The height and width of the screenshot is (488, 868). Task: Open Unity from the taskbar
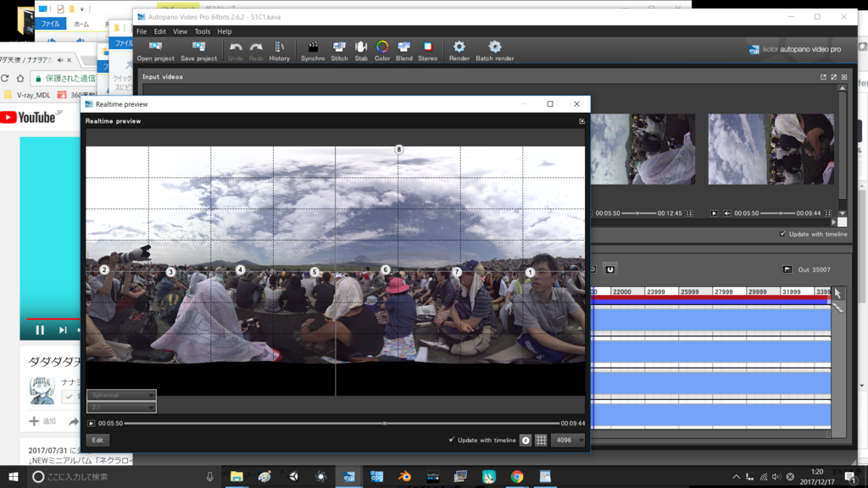click(293, 476)
